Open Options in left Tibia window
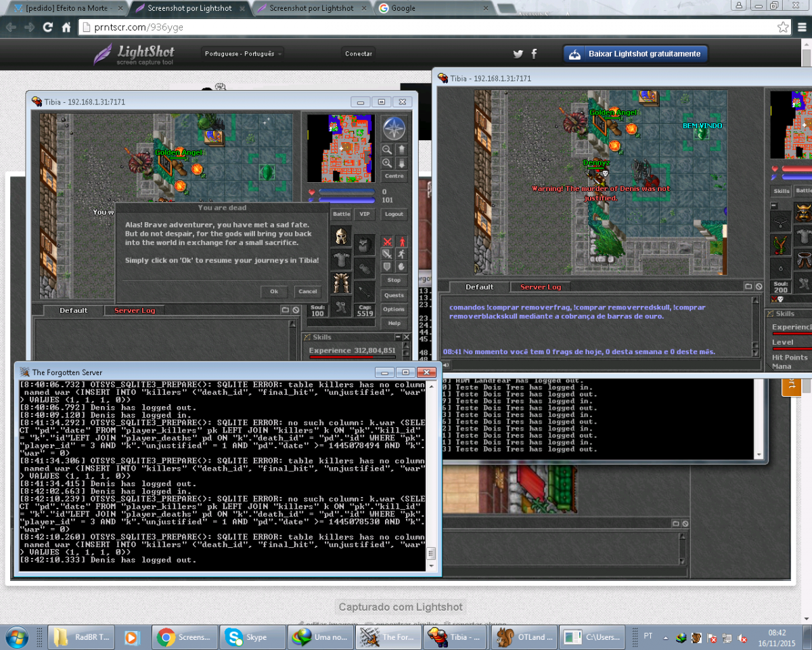The image size is (812, 650). pyautogui.click(x=394, y=309)
